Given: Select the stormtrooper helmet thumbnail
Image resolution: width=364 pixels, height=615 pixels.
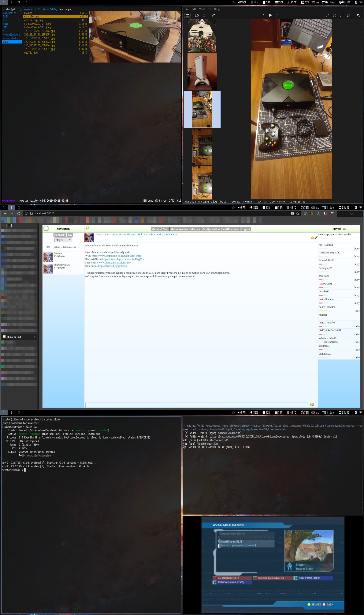Looking at the screenshot, I should coord(202,36).
